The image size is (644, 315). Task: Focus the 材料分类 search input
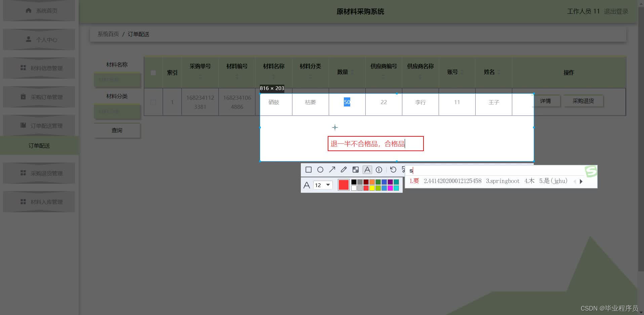click(117, 111)
